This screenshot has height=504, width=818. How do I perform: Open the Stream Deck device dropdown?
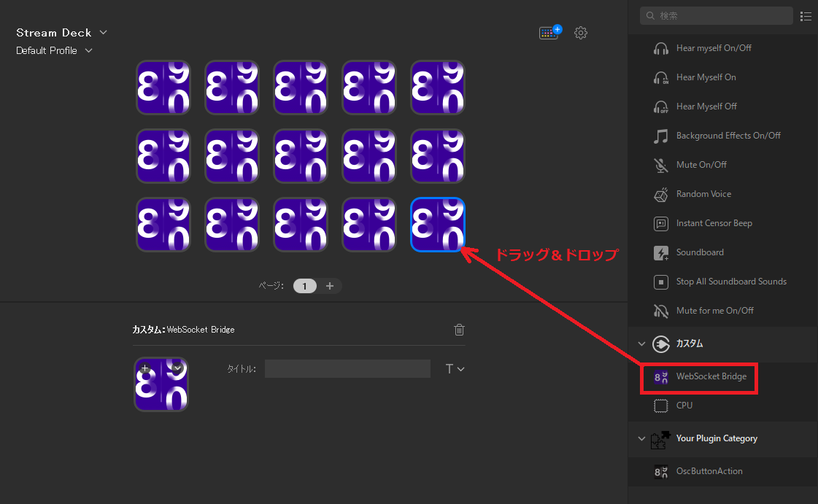61,32
